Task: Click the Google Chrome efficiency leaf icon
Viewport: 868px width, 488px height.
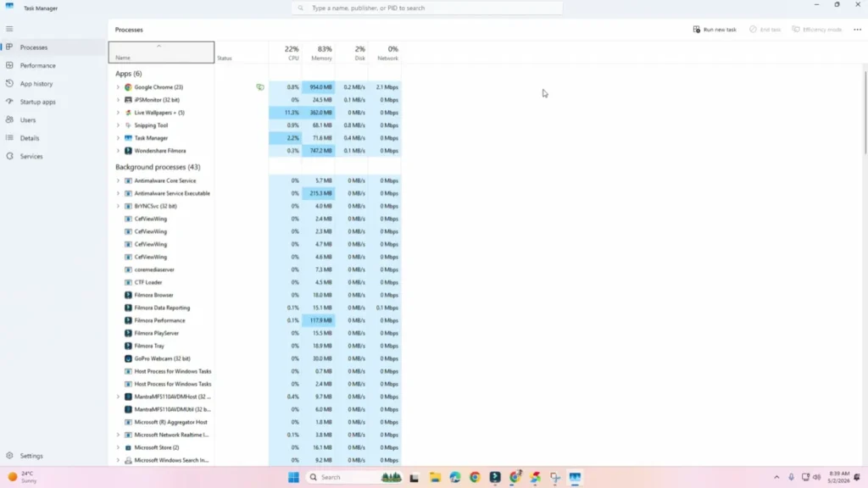Action: tap(260, 87)
